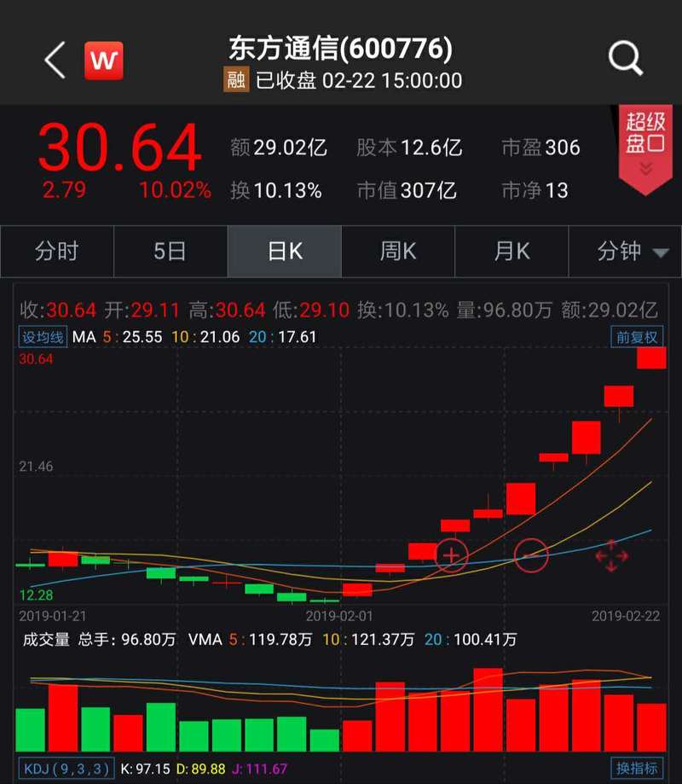This screenshot has height=784, width=682.
Task: Tap the 设均线 button
Action: pos(43,337)
